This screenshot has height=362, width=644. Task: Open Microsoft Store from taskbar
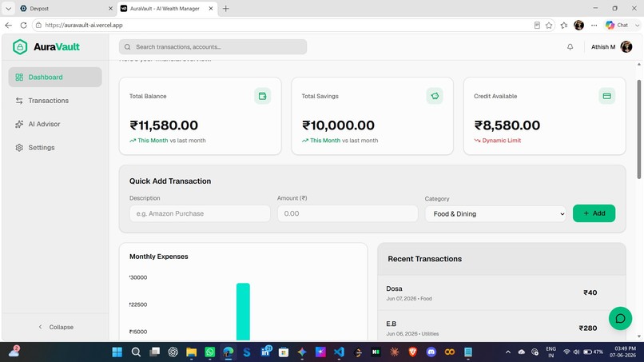coord(284,352)
